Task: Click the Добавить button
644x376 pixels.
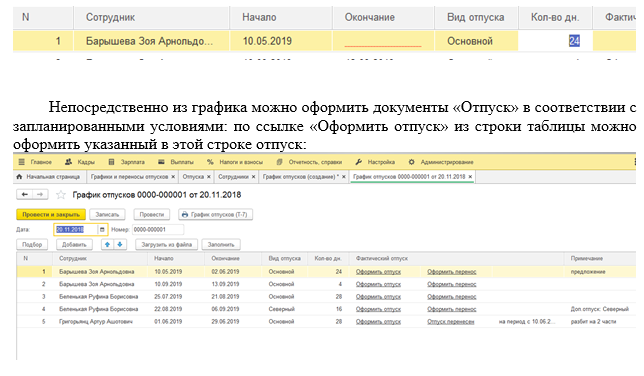Action: pos(74,245)
